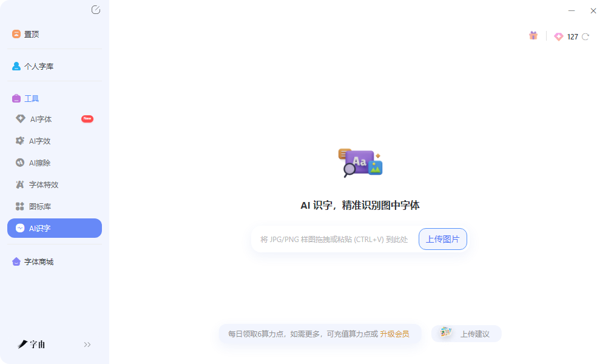Go to 置顶 pinned section
This screenshot has width=611, height=364.
tap(55, 35)
